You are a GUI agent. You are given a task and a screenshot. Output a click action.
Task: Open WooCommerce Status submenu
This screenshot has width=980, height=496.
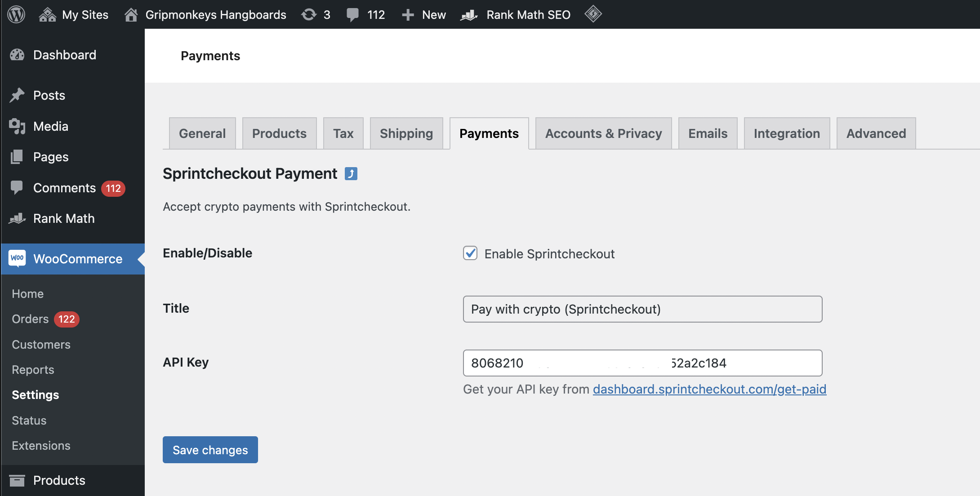pos(29,421)
